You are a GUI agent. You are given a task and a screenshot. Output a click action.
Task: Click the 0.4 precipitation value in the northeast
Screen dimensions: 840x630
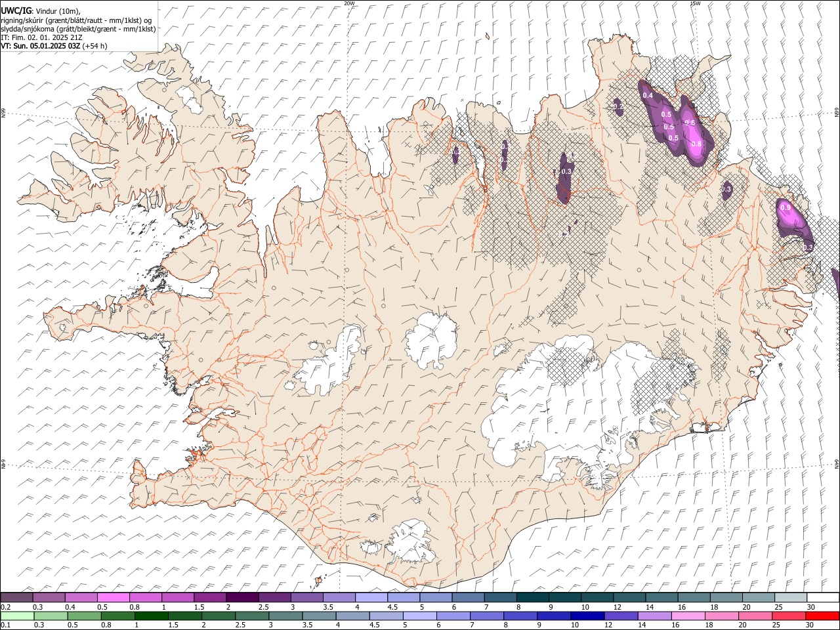coord(648,96)
